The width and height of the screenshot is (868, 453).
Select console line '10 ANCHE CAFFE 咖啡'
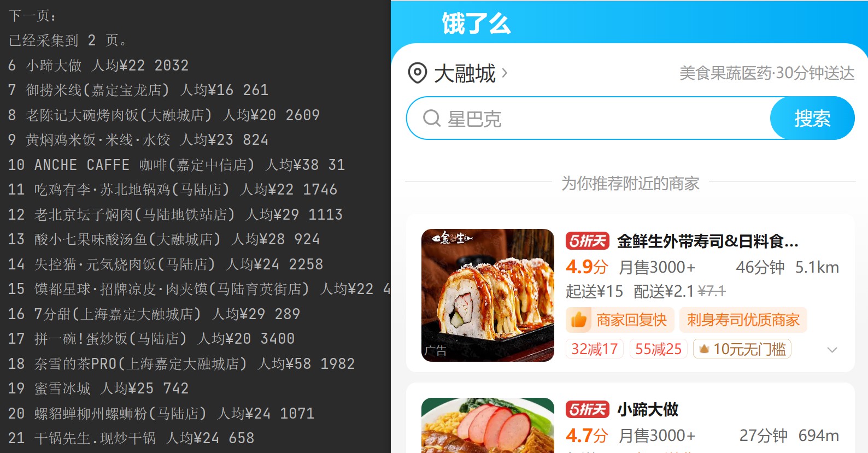[177, 165]
